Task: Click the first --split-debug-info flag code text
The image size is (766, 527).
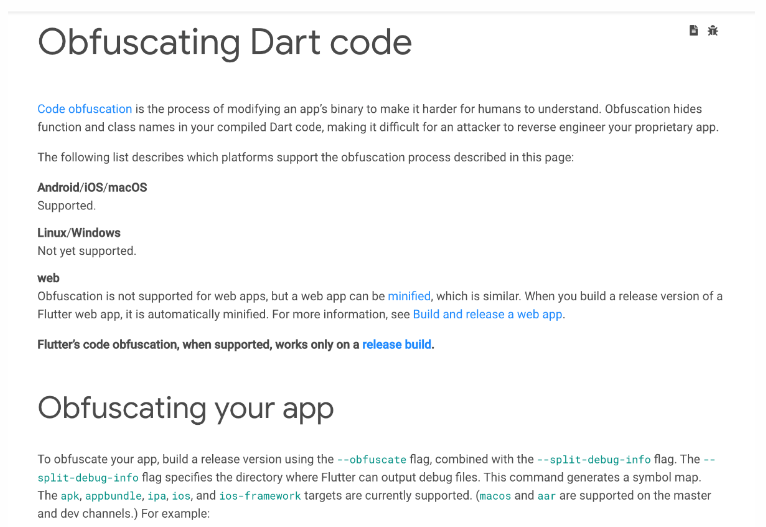Action: pos(594,460)
